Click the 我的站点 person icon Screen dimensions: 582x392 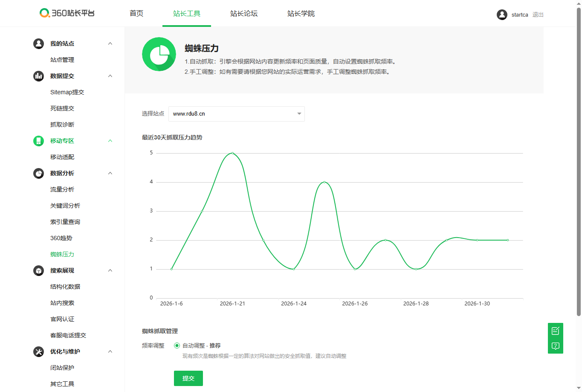tap(39, 44)
